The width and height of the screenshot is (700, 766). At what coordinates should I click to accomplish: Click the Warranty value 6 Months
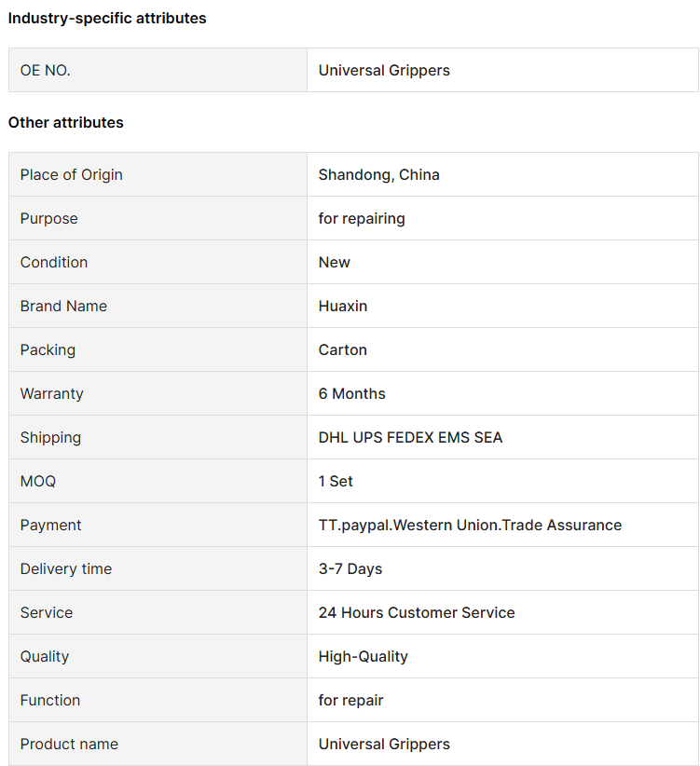(x=351, y=393)
